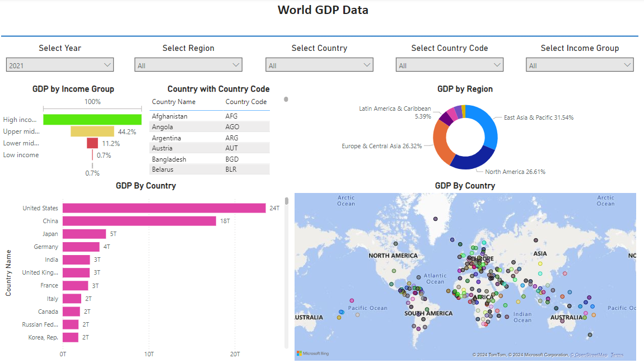Click the Microsoft Bing logo on map
The width and height of the screenshot is (644, 363).
(312, 353)
